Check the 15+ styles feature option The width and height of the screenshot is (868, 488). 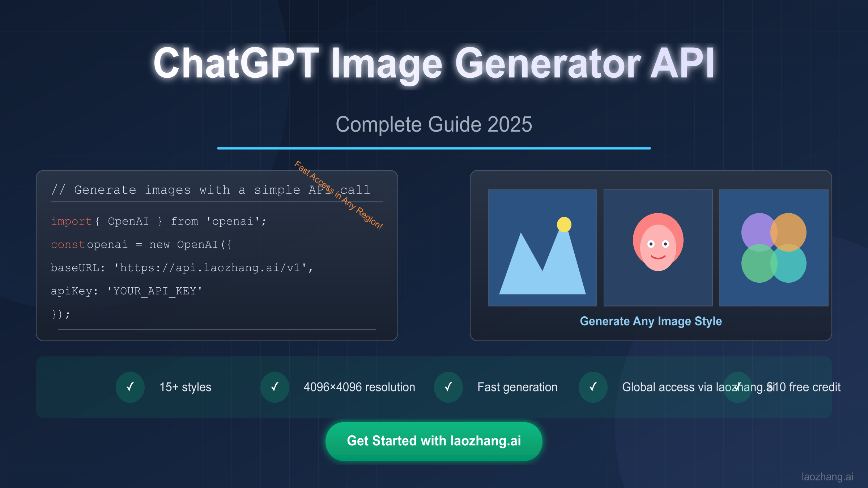click(185, 387)
